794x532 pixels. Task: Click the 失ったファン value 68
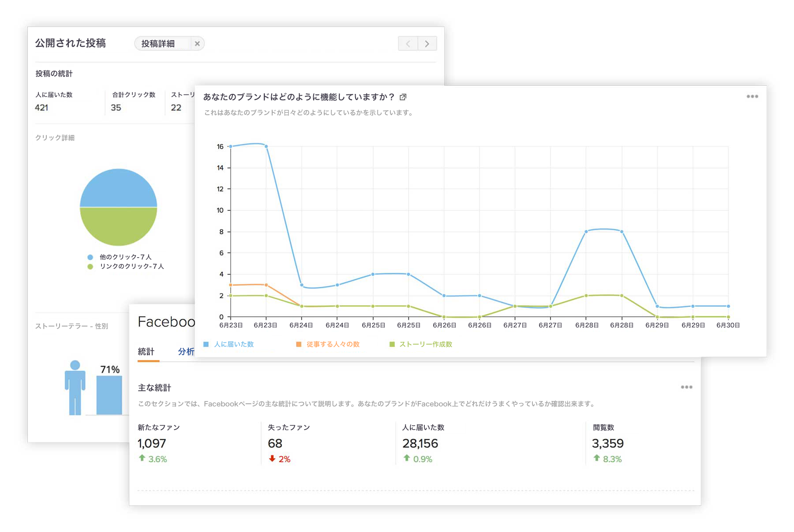coord(275,443)
